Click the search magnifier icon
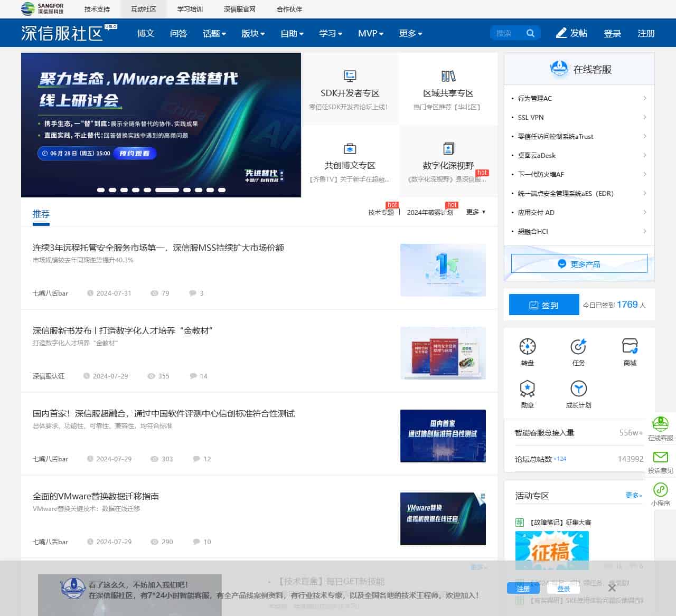The image size is (676, 616). pos(531,33)
